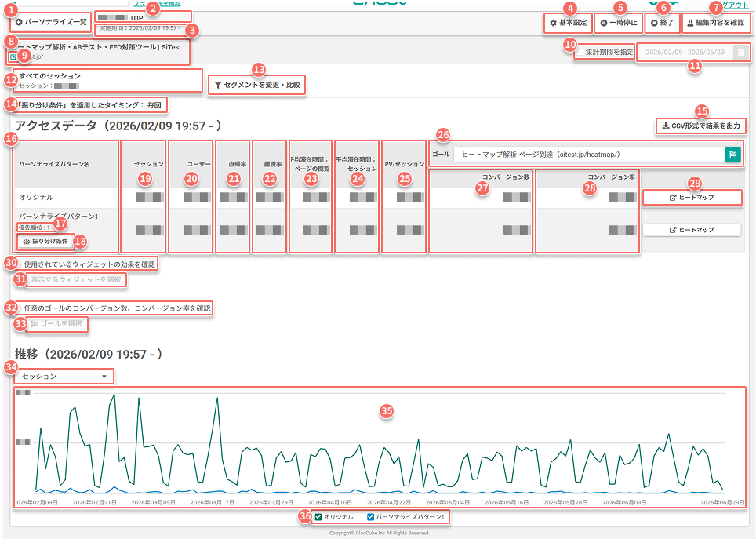Image resolution: width=756 pixels, height=539 pixels.
Task: Click the ユーザー column header
Action: [198, 164]
